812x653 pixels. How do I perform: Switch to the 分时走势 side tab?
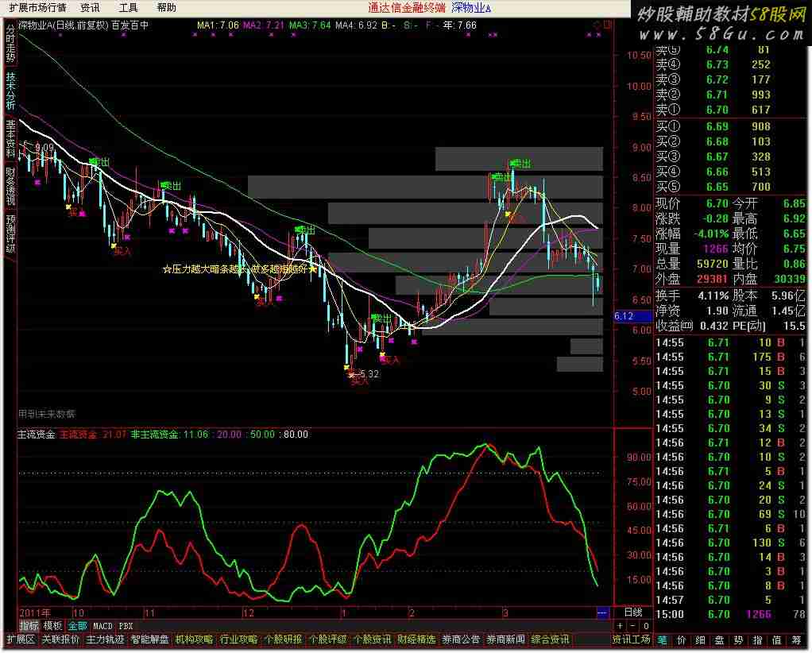tap(10, 43)
